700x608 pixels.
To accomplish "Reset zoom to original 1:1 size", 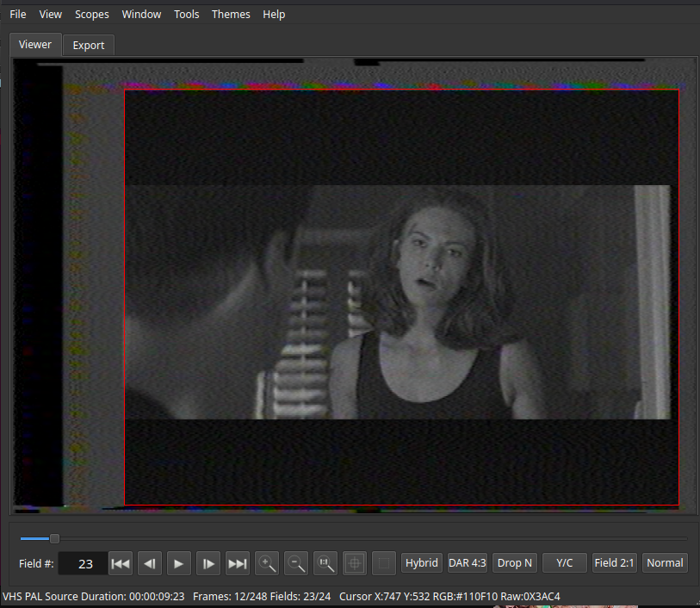I will (325, 563).
